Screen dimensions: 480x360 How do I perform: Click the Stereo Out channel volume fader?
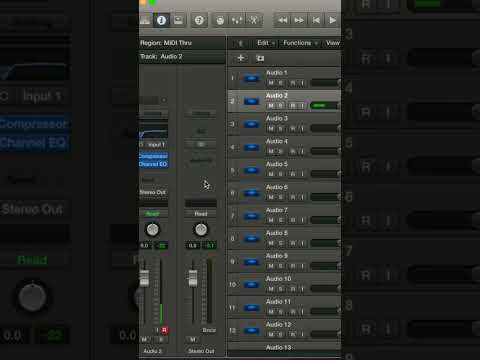pos(193,278)
